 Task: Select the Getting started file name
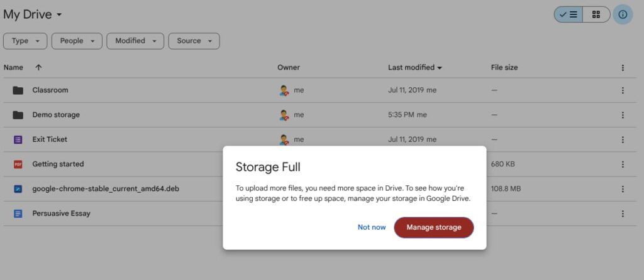point(58,164)
